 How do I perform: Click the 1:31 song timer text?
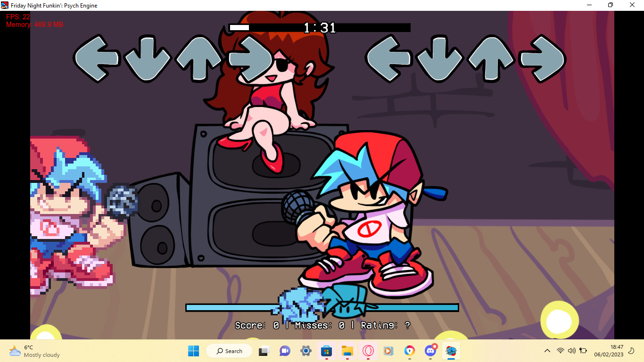click(x=320, y=28)
